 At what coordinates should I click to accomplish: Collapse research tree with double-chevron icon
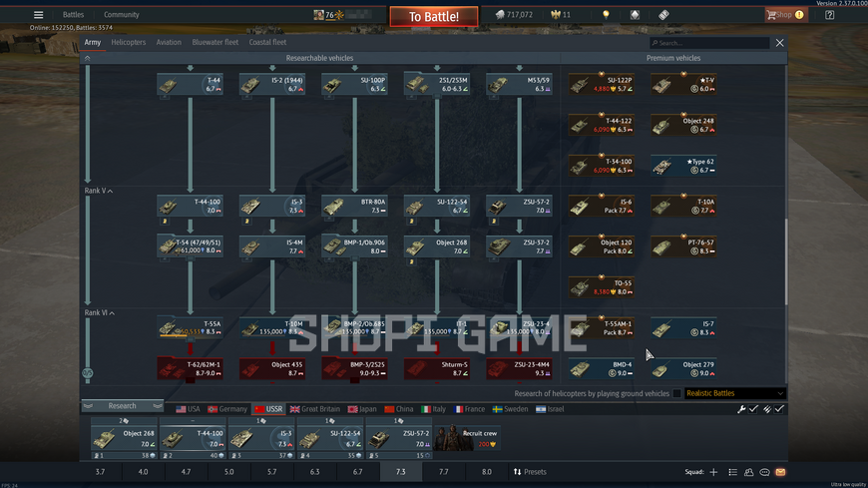[88, 58]
